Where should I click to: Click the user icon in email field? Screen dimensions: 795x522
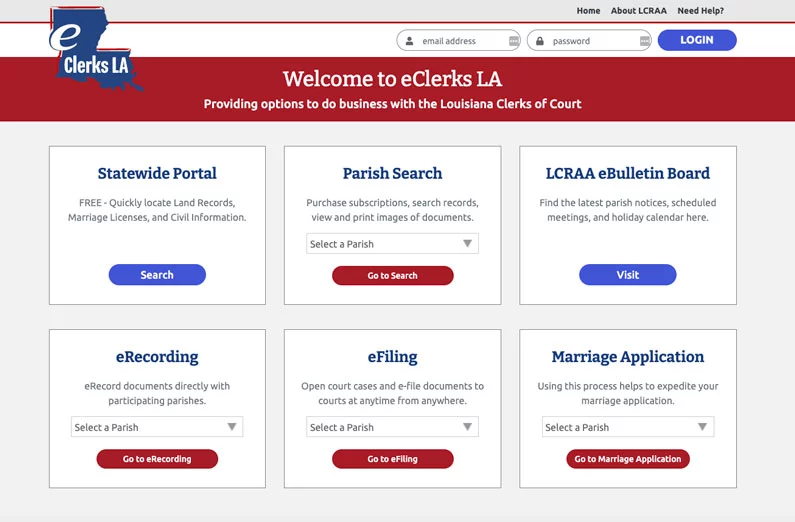pyautogui.click(x=410, y=41)
